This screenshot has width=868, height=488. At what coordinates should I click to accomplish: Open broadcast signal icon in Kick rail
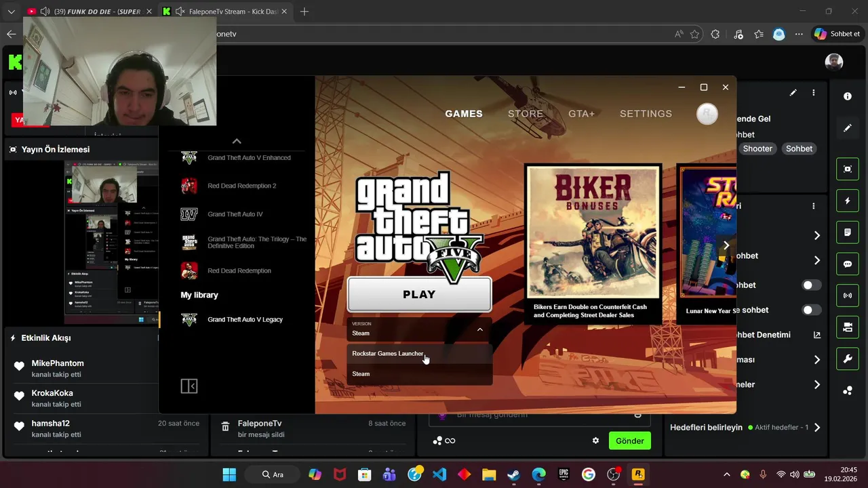[x=848, y=296]
